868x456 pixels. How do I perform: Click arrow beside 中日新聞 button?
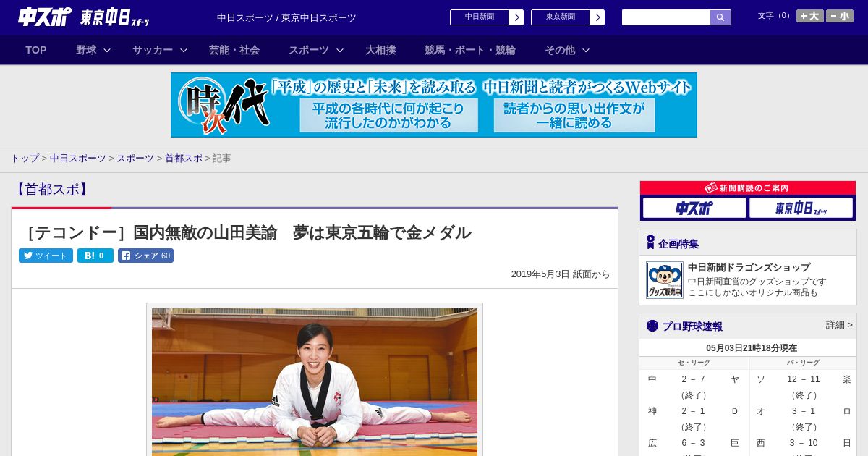(x=516, y=17)
